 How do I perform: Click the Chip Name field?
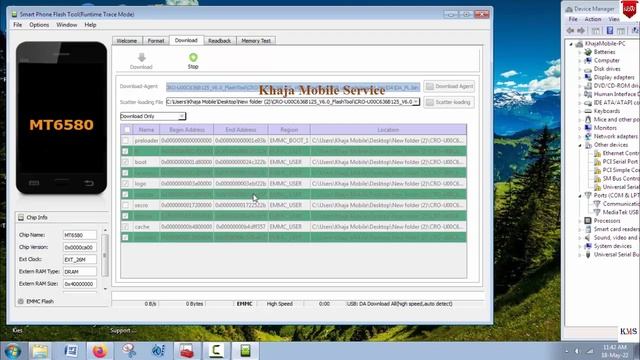[80, 235]
